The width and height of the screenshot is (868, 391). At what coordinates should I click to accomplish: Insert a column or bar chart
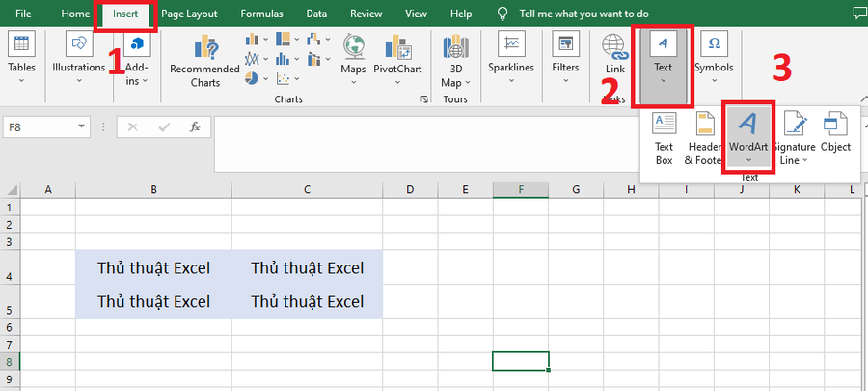[x=252, y=39]
